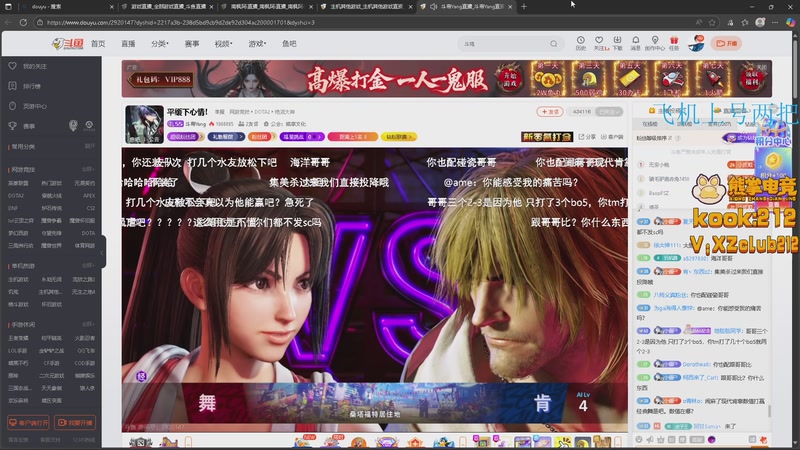Switch to the 在线榜 tab in chat panel
The image size is (800, 450).
pos(649,123)
